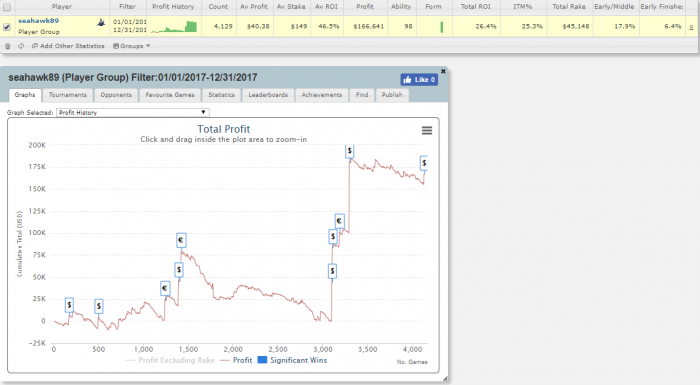The height and width of the screenshot is (385, 700).
Task: Toggle Significant Wins legend item
Action: coord(292,360)
